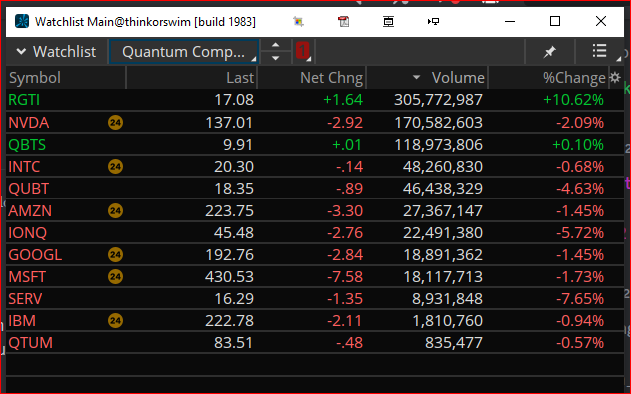Click RGTI percent change +10.62%
The width and height of the screenshot is (631, 394).
[573, 100]
